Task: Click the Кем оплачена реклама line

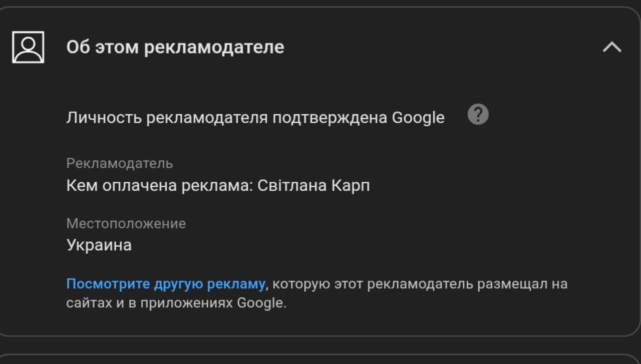Action: coord(218,186)
